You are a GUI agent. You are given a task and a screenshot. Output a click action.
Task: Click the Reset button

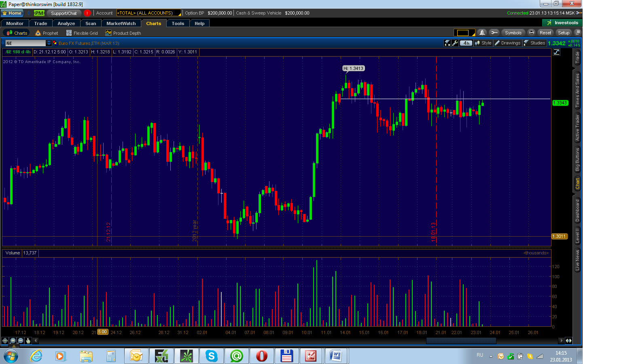545,33
